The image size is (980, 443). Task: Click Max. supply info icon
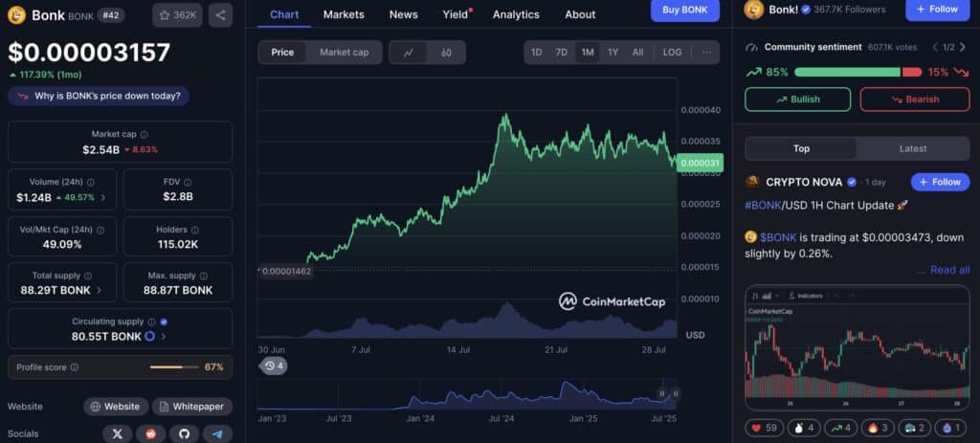point(204,276)
